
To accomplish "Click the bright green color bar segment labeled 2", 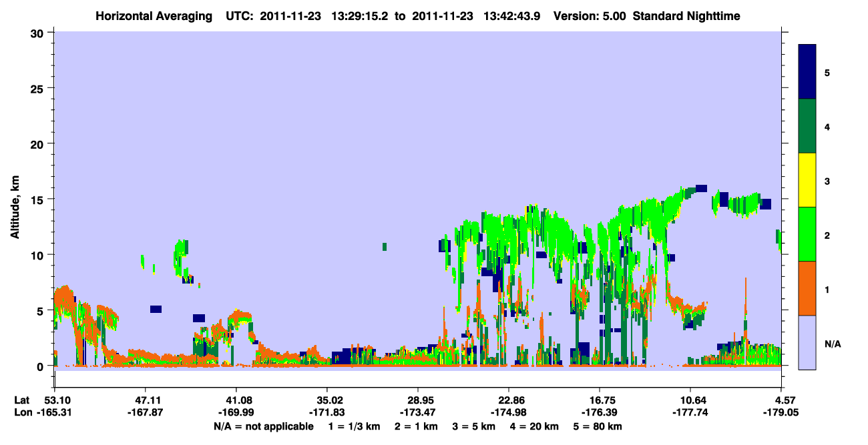I will pyautogui.click(x=807, y=234).
